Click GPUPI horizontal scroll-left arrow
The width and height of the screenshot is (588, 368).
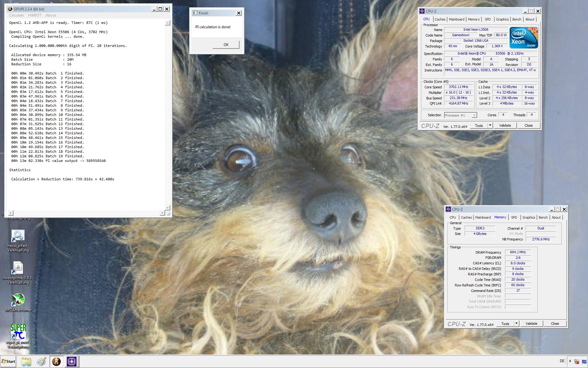click(11, 213)
